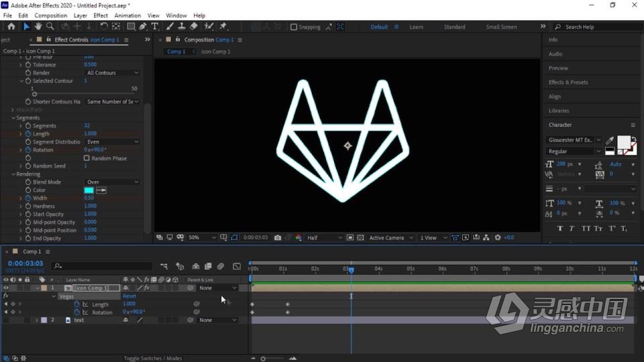Select the Hand tool

(x=38, y=27)
